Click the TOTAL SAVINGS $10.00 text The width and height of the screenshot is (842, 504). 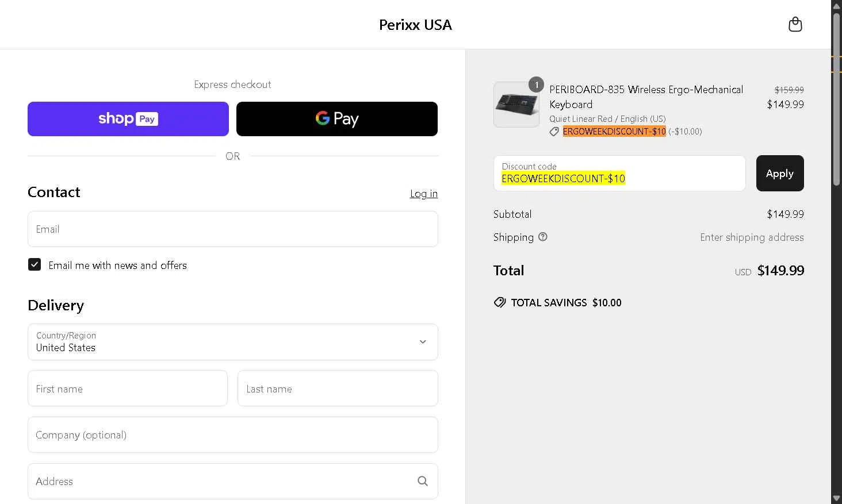567,302
